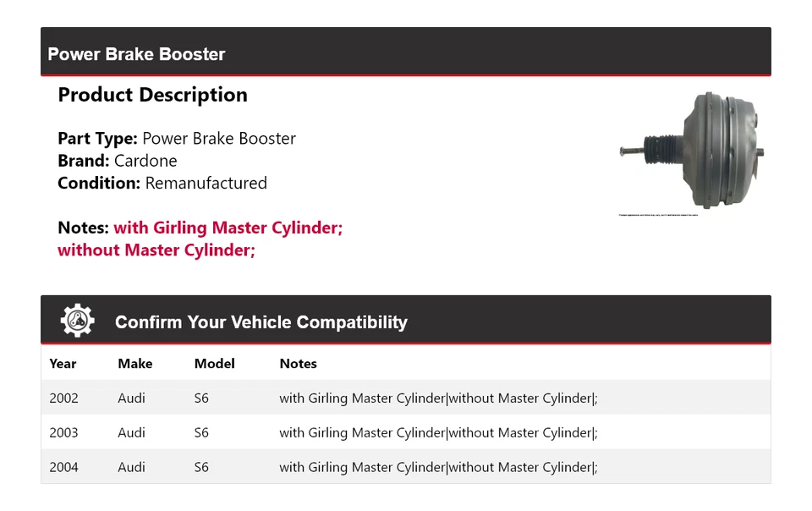Click the notes text in the 2003 row
The image size is (812, 511).
pos(438,432)
